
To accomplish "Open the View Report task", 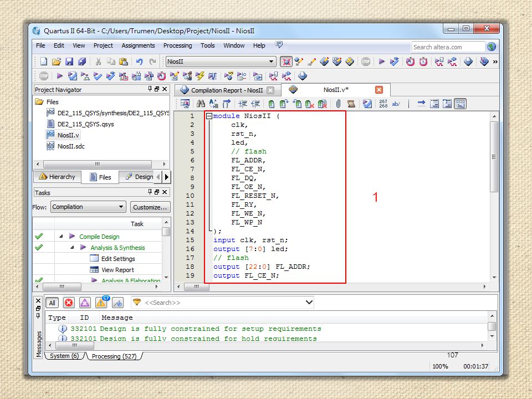I will pos(117,270).
